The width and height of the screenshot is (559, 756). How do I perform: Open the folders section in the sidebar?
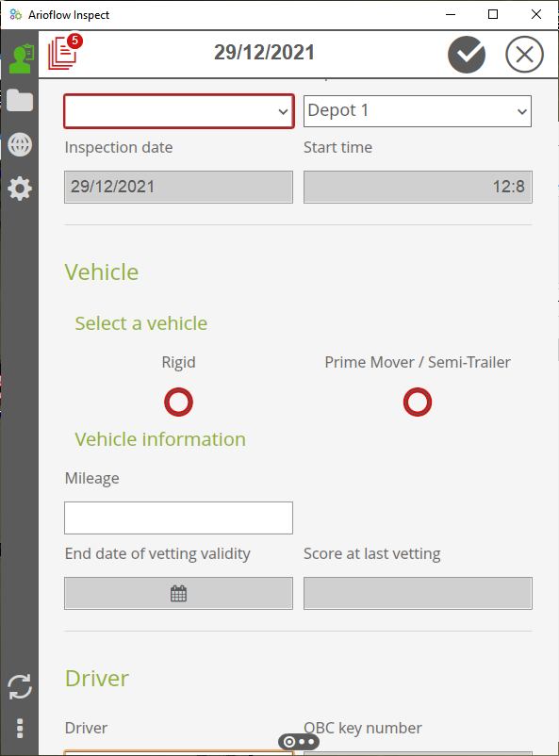[x=20, y=101]
